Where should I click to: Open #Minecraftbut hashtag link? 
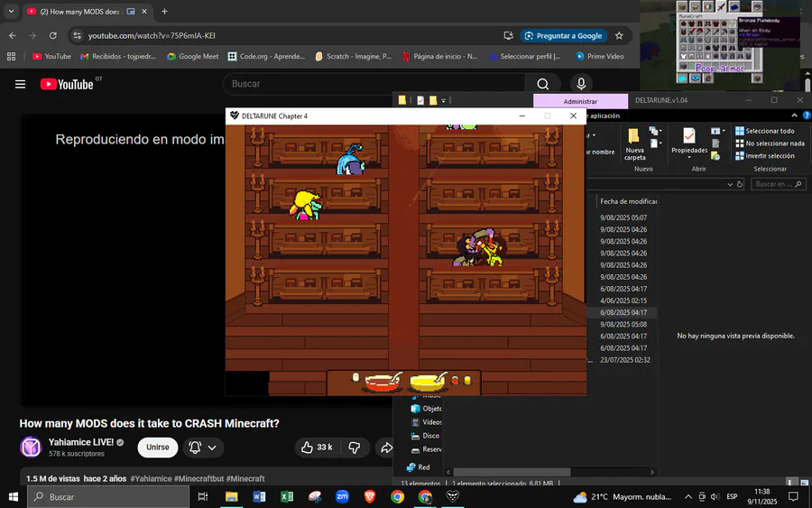tap(198, 479)
